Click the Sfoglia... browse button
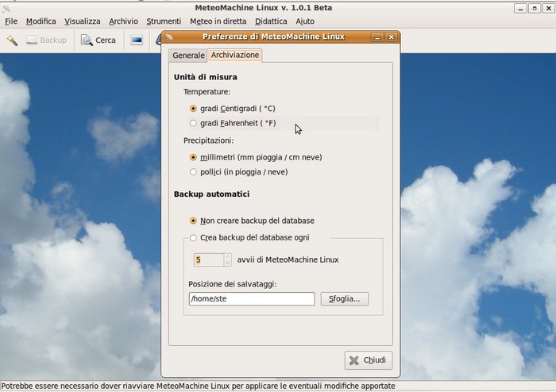The image size is (556, 392). click(x=344, y=299)
